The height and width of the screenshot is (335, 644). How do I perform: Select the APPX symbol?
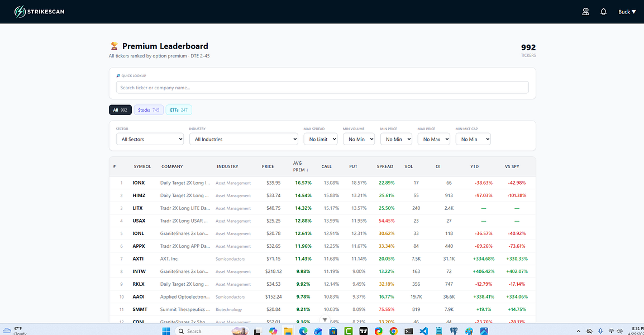point(139,246)
